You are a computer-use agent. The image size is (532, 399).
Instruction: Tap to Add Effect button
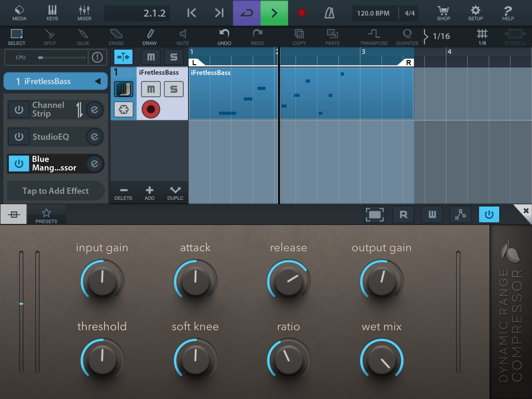[x=55, y=191]
